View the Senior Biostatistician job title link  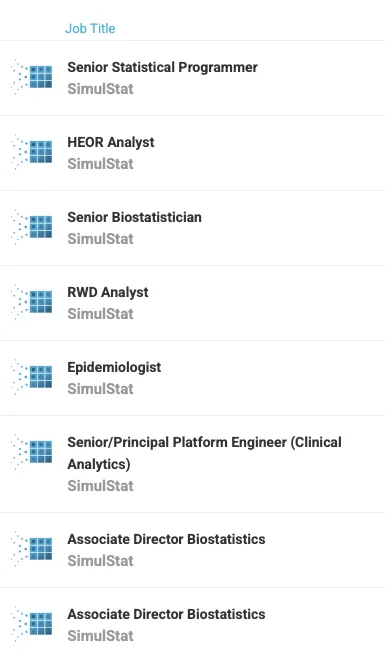tap(134, 217)
